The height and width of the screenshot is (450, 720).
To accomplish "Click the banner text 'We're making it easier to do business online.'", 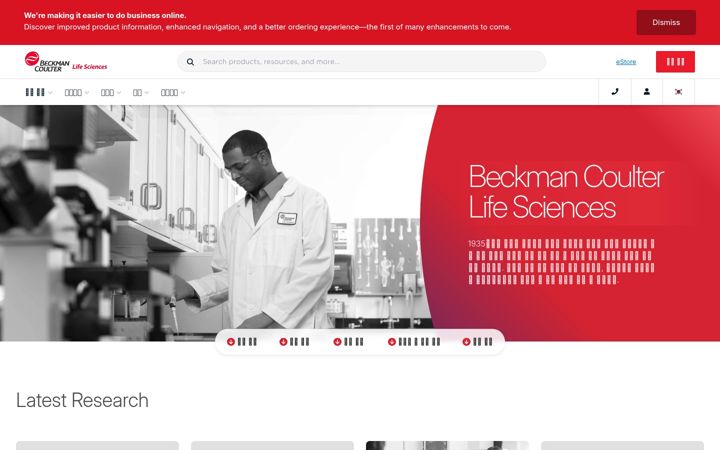I will (105, 15).
